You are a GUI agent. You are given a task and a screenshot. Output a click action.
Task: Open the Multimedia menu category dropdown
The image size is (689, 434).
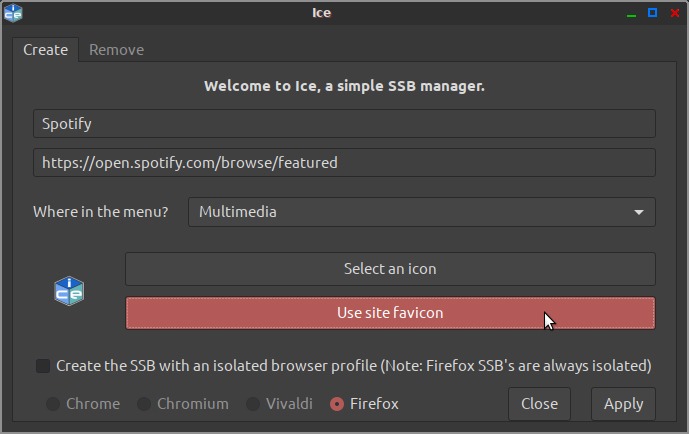coord(421,212)
